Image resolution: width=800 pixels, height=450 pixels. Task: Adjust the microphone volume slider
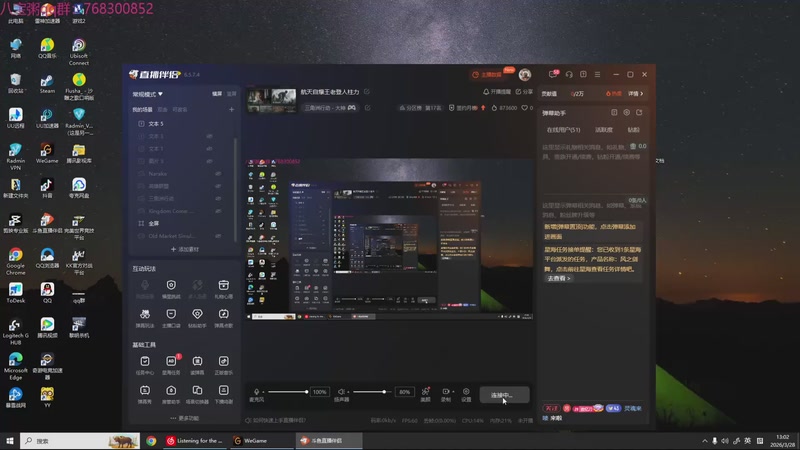(x=287, y=392)
